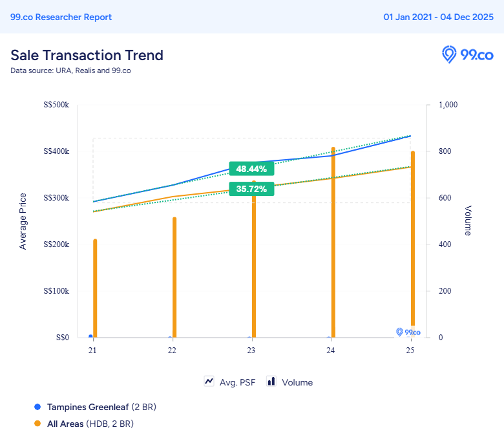The height and width of the screenshot is (434, 504).
Task: Click the small 99.co chart watermark
Action: coord(408,332)
